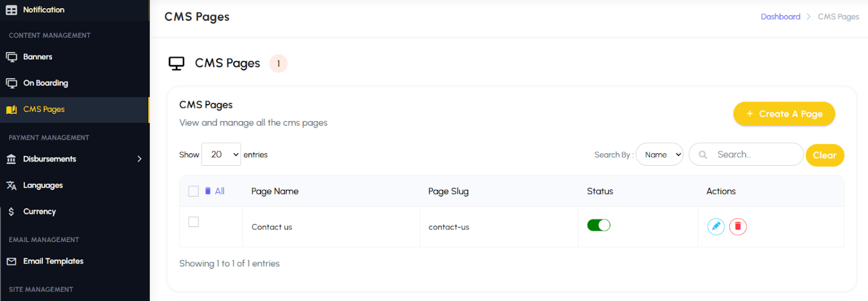Click the trash icon beside All
The image size is (868, 301).
click(x=208, y=191)
